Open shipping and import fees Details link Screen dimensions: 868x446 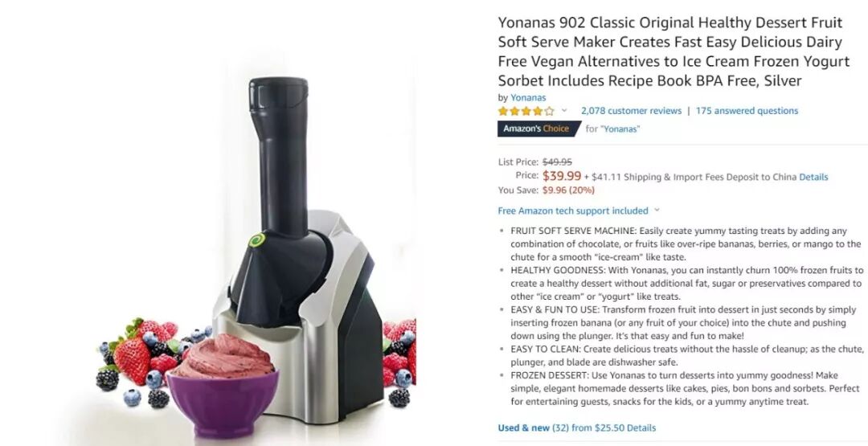(813, 177)
